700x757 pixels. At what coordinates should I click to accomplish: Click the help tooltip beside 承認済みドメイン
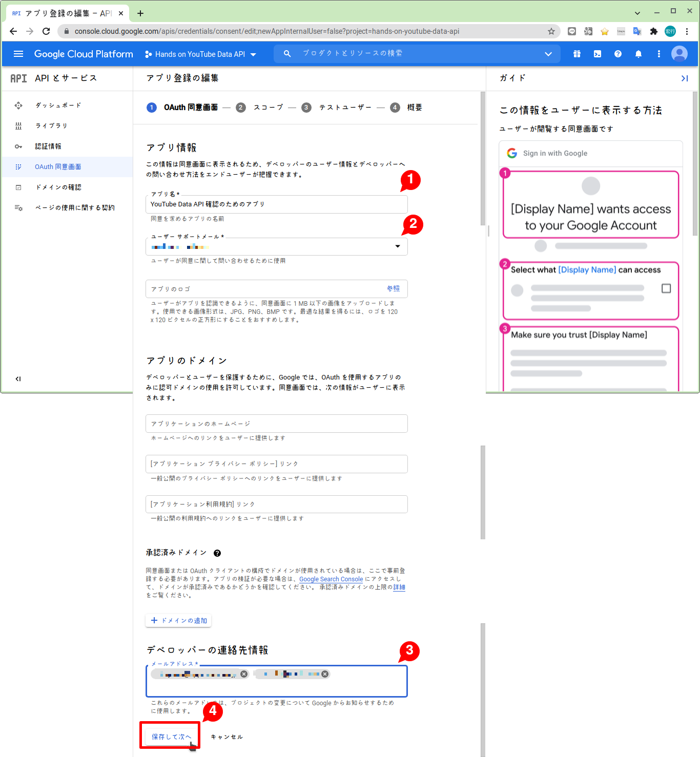(217, 553)
